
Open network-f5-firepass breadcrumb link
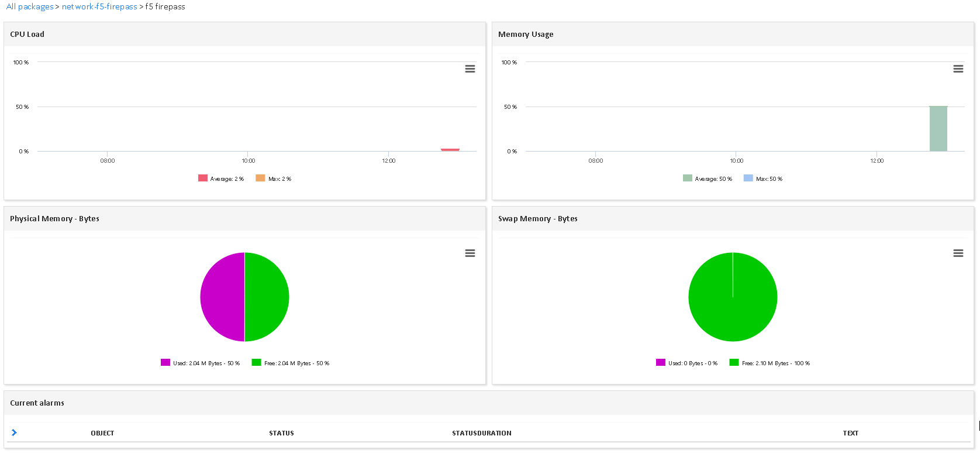99,6
